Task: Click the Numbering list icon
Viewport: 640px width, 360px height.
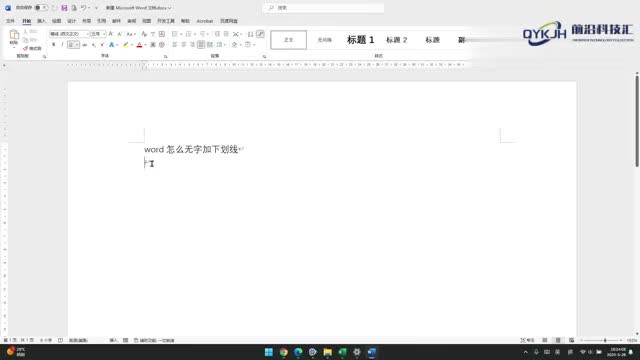Action: point(188,34)
